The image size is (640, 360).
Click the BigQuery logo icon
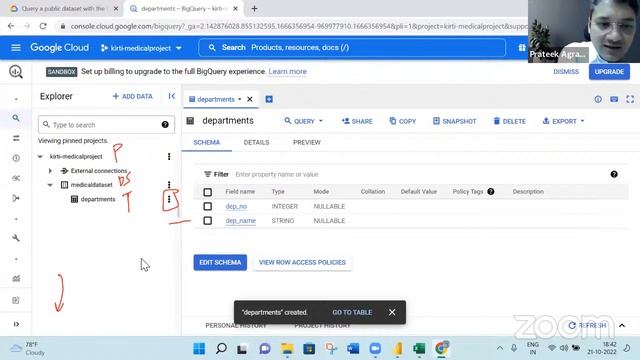(16, 72)
